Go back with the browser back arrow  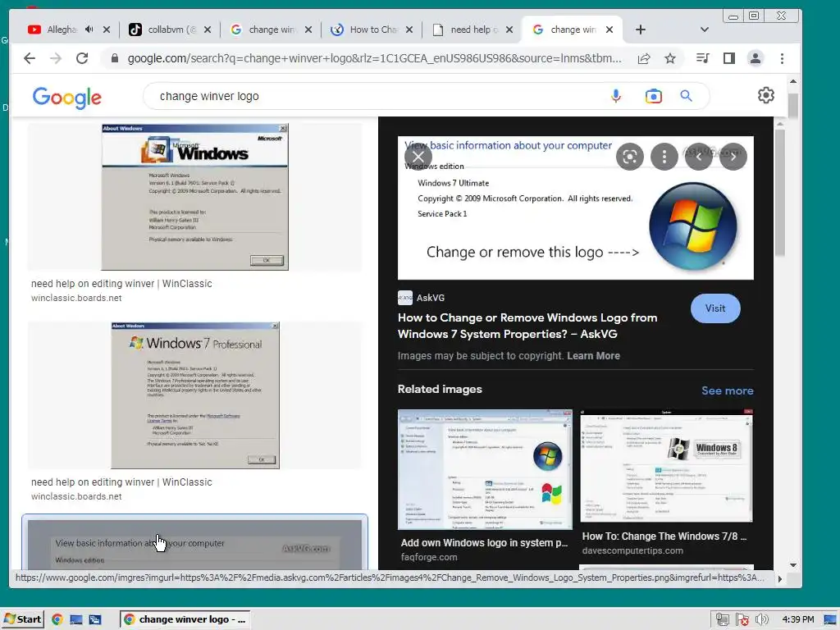[30, 58]
